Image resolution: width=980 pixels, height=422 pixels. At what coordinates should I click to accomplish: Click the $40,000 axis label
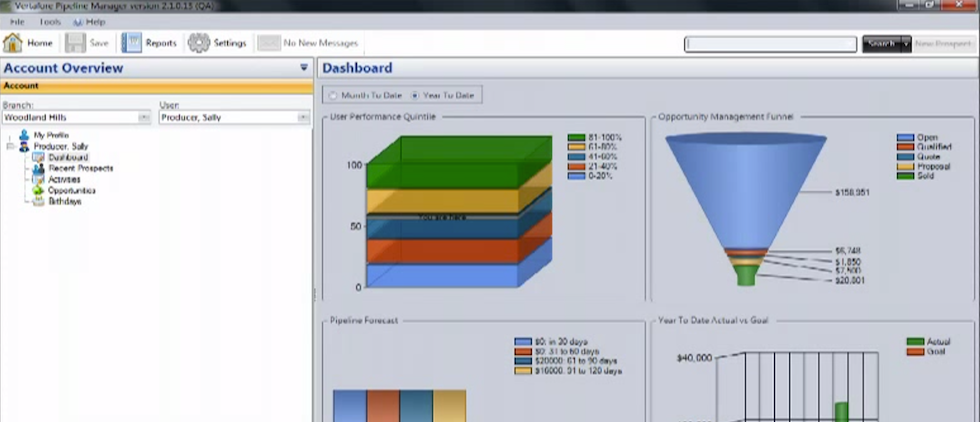point(694,358)
